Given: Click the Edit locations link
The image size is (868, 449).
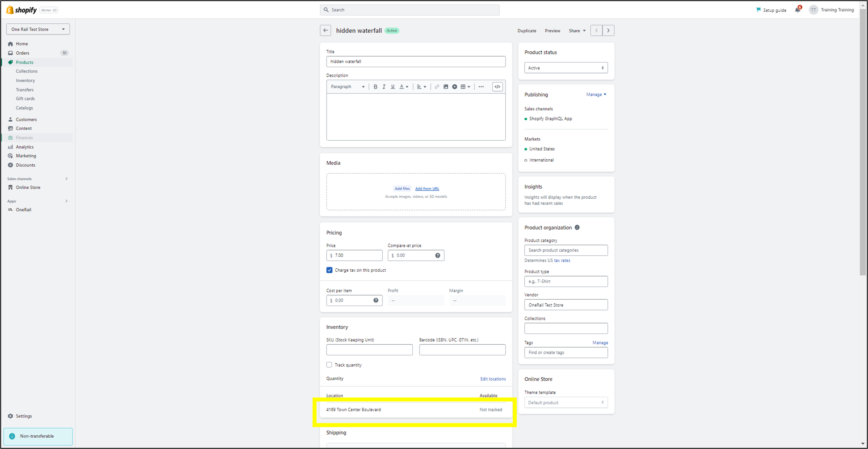Looking at the screenshot, I should click(x=493, y=378).
